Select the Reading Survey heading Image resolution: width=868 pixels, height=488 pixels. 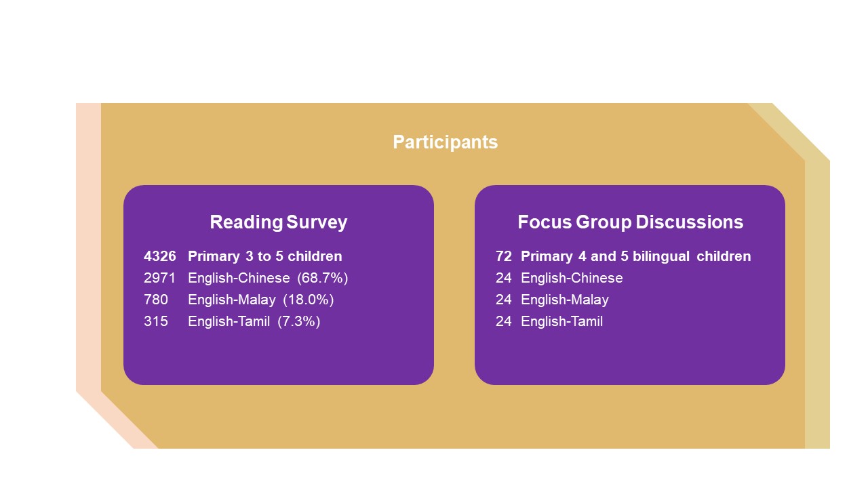point(278,222)
